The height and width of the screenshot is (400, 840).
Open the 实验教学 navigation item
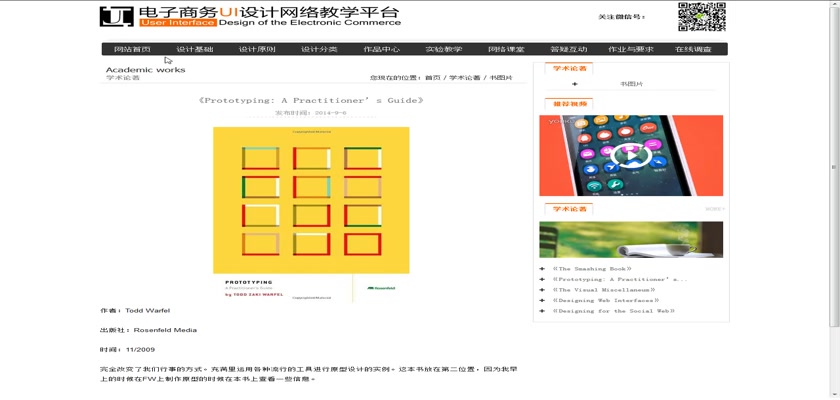click(x=444, y=49)
